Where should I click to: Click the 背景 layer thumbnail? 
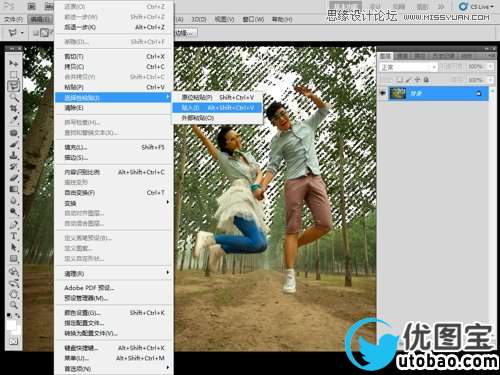click(x=398, y=94)
